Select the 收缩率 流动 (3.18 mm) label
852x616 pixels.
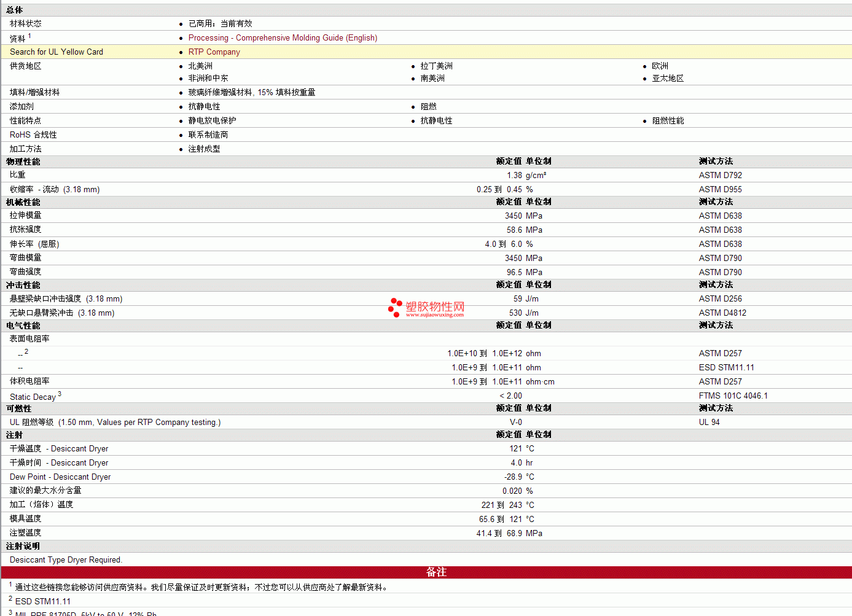[x=55, y=190]
